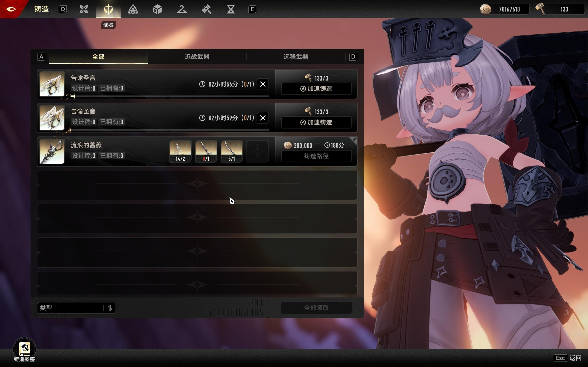Open the clothes hanger category icon
This screenshot has width=588, height=367.
click(182, 9)
